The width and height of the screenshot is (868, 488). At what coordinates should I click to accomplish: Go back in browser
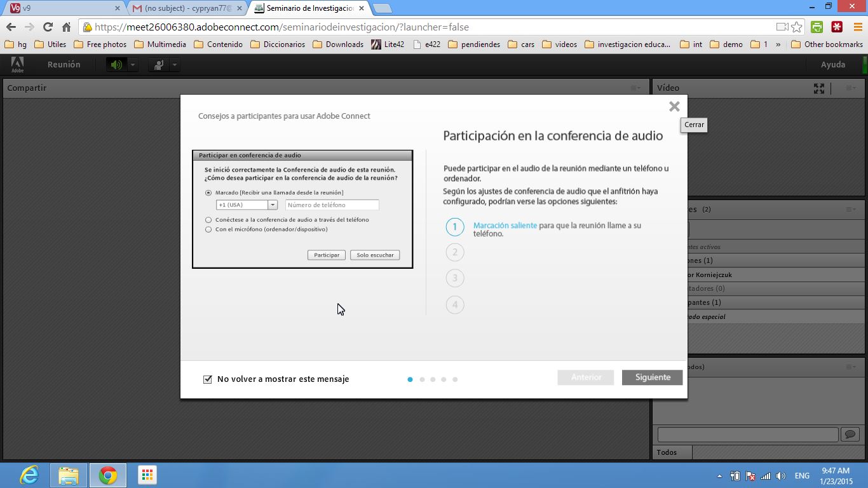coord(11,27)
